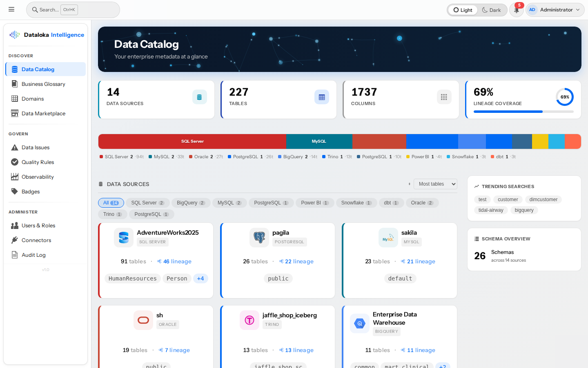Viewport: 588px width, 368px height.
Task: Open the notification bell
Action: 516,10
